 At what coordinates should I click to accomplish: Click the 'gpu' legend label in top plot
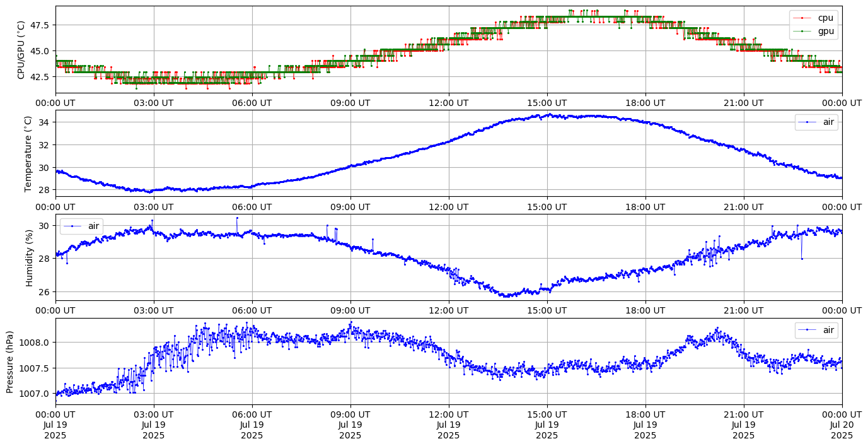click(x=826, y=31)
